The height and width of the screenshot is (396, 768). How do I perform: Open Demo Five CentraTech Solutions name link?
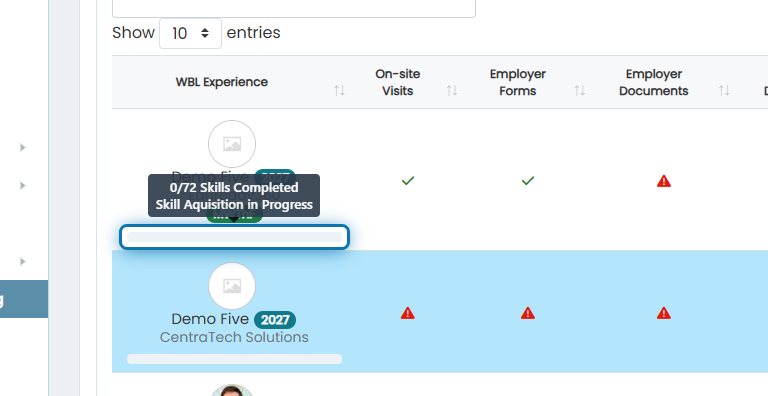point(210,319)
